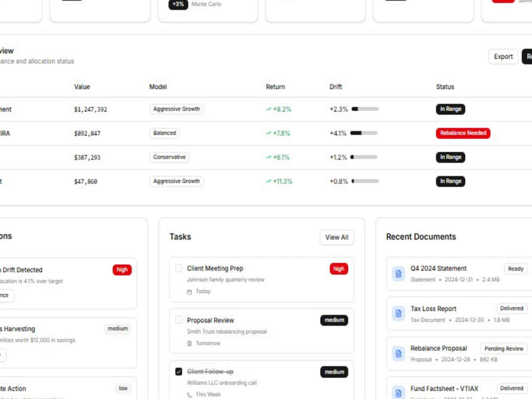Click the Q4 2024 Statement document icon
Screen dimensions: 532x399
tap(398, 274)
